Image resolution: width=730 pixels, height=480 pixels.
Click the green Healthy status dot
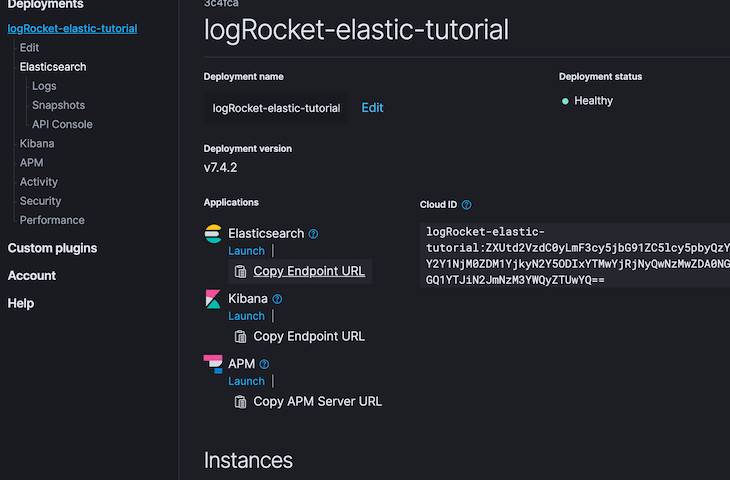[565, 101]
